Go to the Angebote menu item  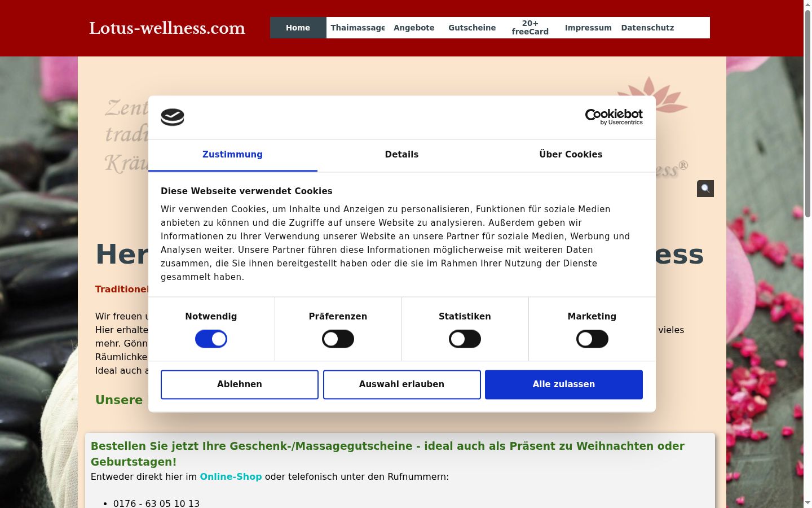click(414, 28)
